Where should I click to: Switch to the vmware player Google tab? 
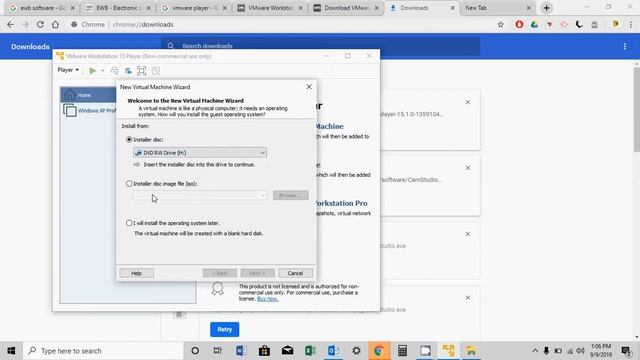(x=194, y=8)
